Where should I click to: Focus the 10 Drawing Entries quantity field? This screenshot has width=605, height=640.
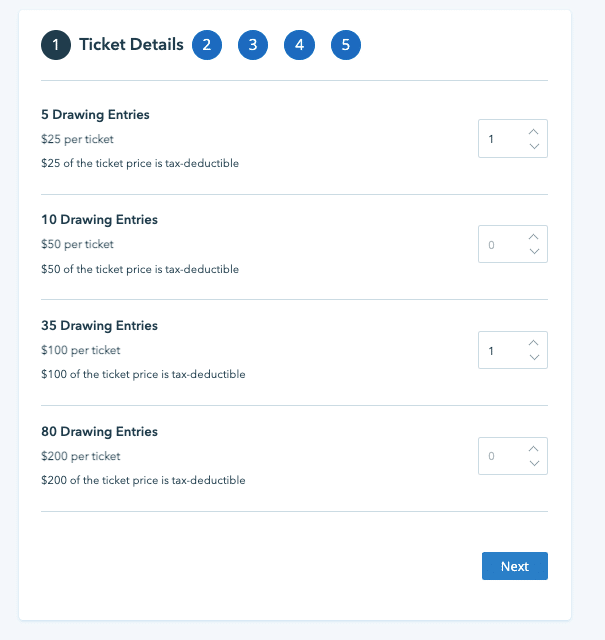pos(501,245)
